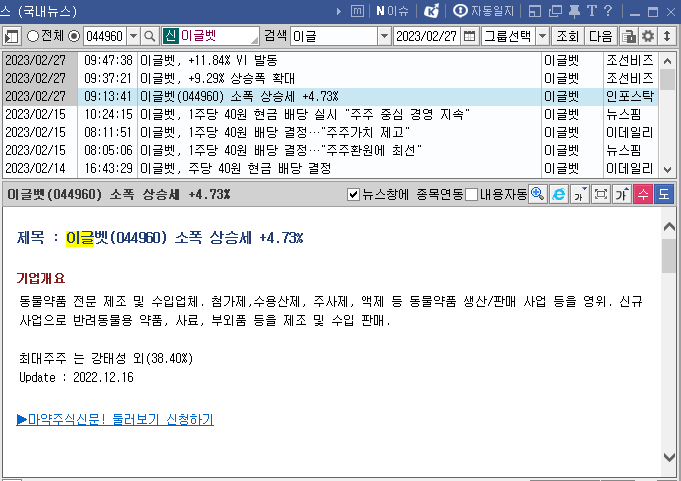Open the N이슈 issue panel
Viewport: 681px width, 481px height.
pyautogui.click(x=392, y=11)
